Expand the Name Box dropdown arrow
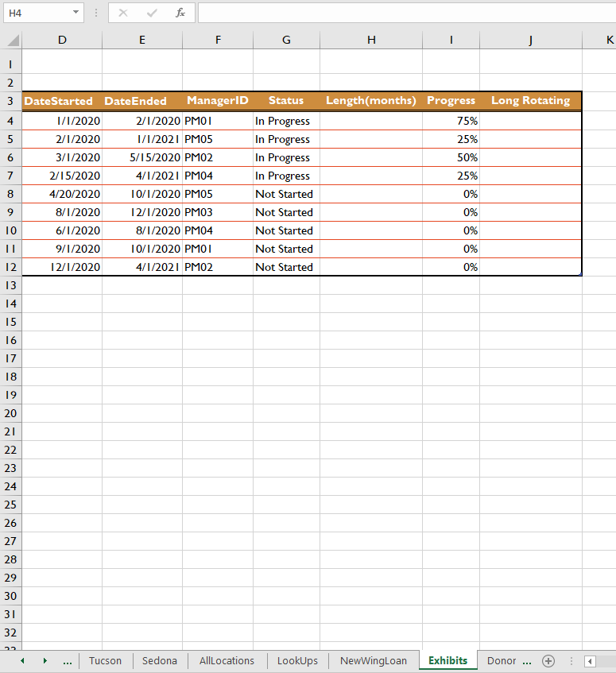 tap(76, 13)
